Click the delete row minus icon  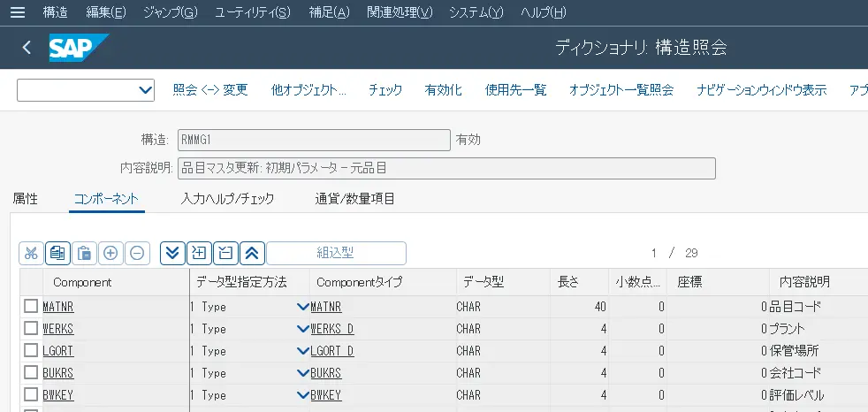(137, 253)
